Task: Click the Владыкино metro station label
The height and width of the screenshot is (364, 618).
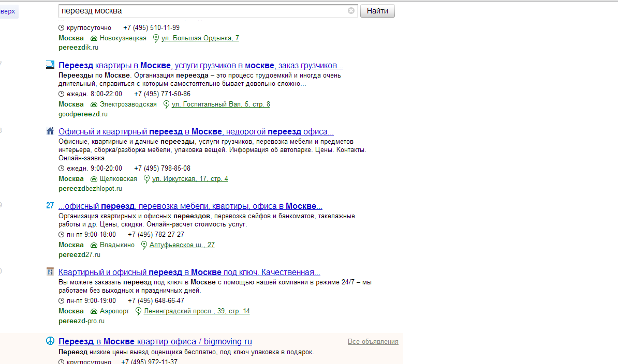Action: point(117,245)
